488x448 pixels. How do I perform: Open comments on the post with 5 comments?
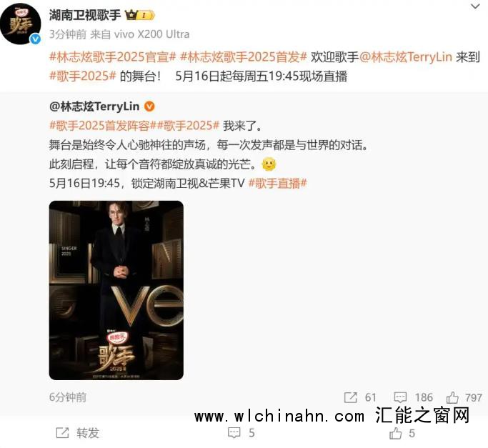[x=241, y=433]
